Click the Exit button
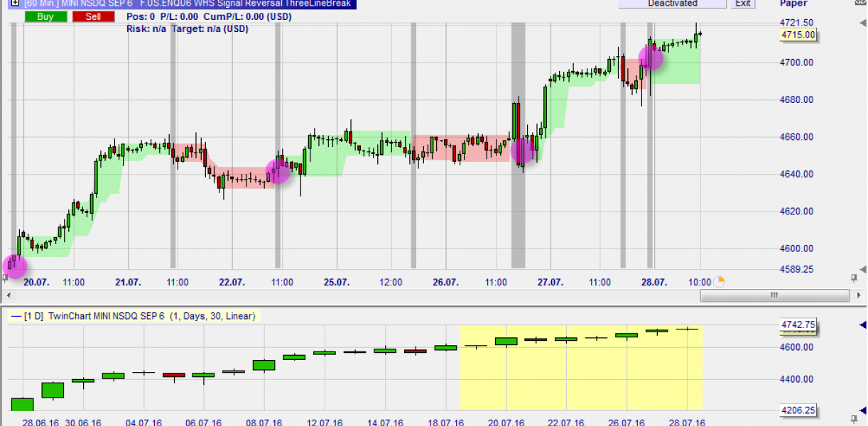 point(742,4)
